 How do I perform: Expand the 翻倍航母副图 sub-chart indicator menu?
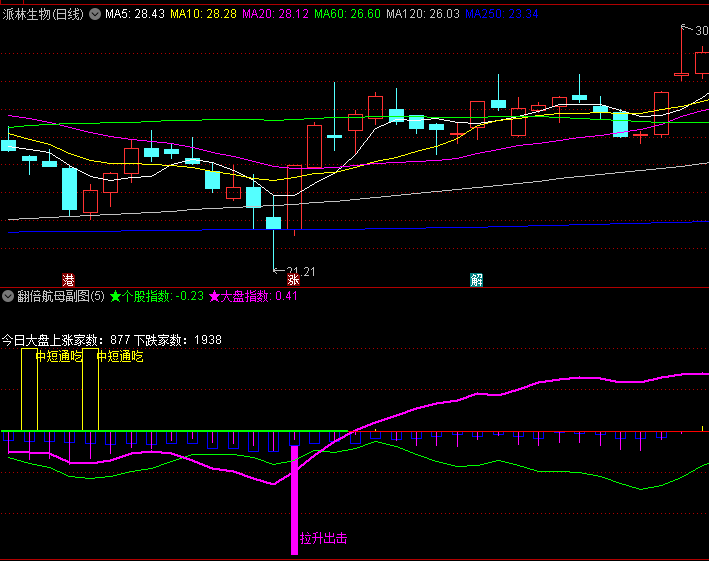click(8, 297)
